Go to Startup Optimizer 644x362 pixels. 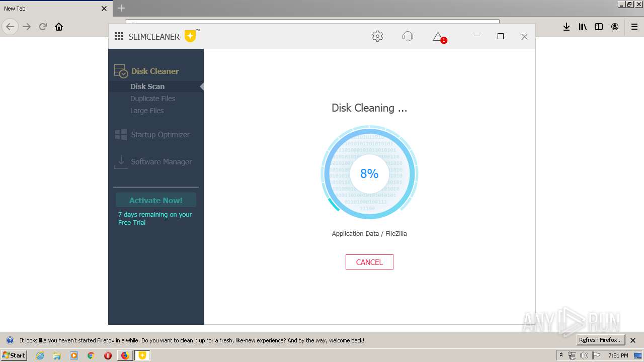point(160,135)
